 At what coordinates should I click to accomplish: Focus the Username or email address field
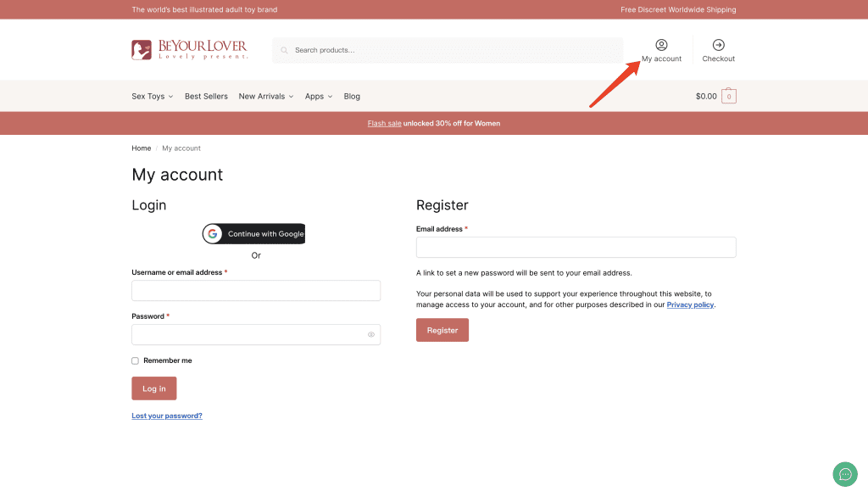click(x=256, y=291)
